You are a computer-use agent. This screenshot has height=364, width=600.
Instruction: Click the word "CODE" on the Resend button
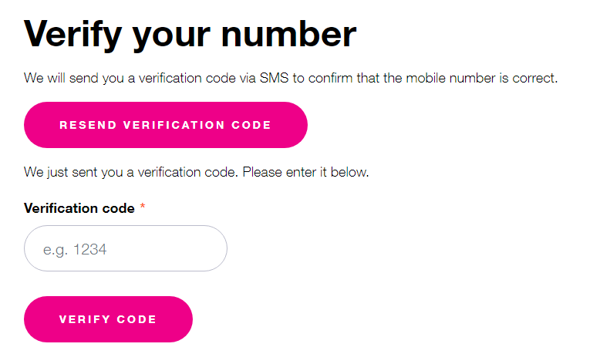click(251, 125)
